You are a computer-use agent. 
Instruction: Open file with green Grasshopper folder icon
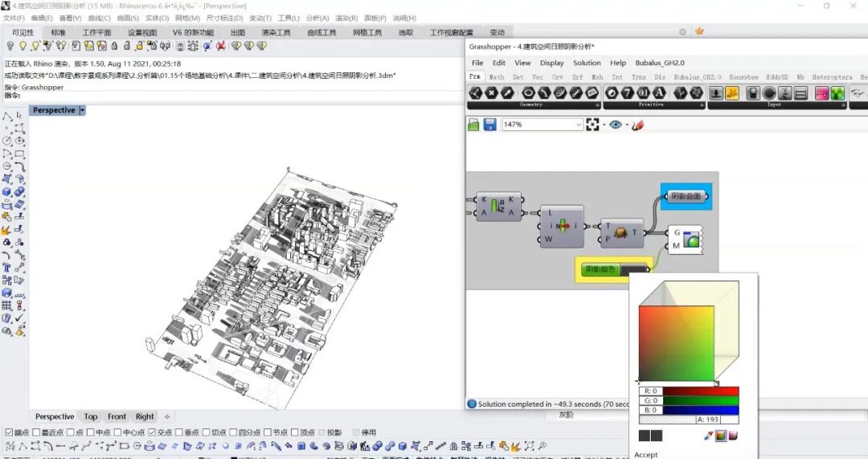[473, 125]
